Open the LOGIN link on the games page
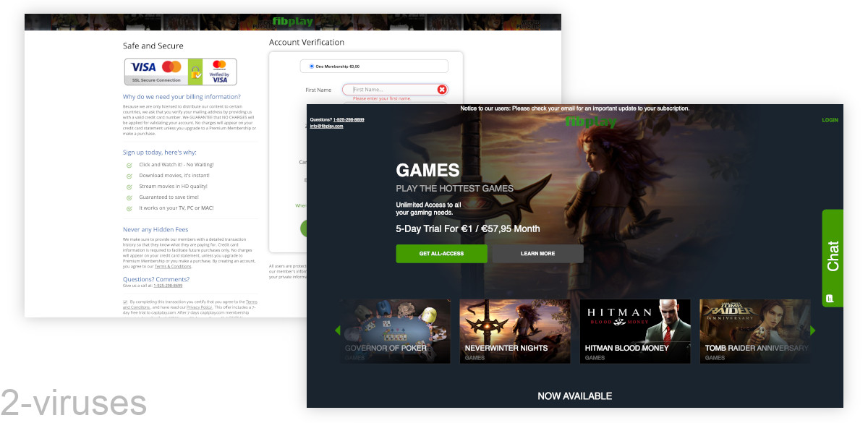Viewport: 868px width, 423px height. pos(830,120)
